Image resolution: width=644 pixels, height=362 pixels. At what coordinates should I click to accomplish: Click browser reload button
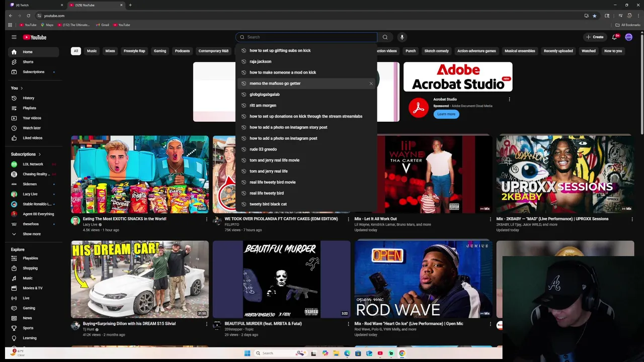pos(28,16)
